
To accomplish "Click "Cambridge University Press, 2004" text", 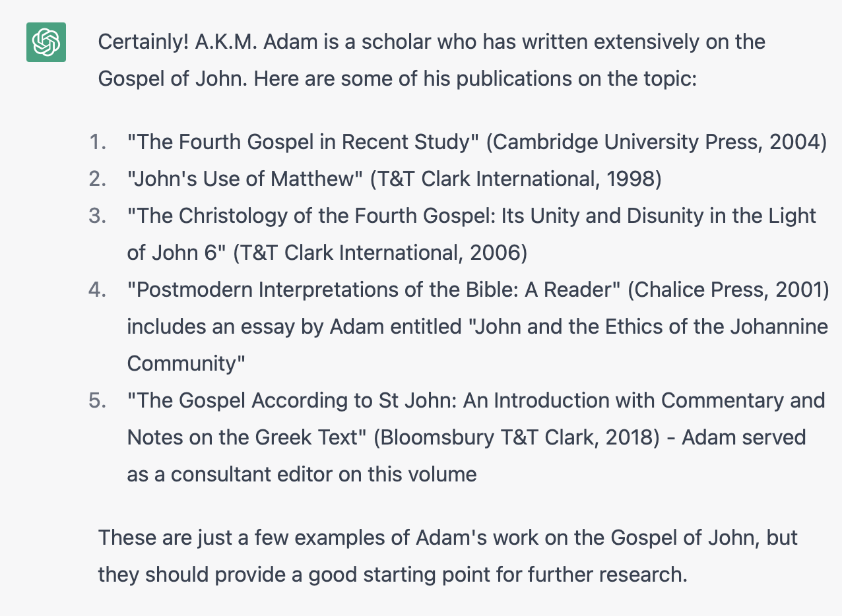I will pos(657,142).
